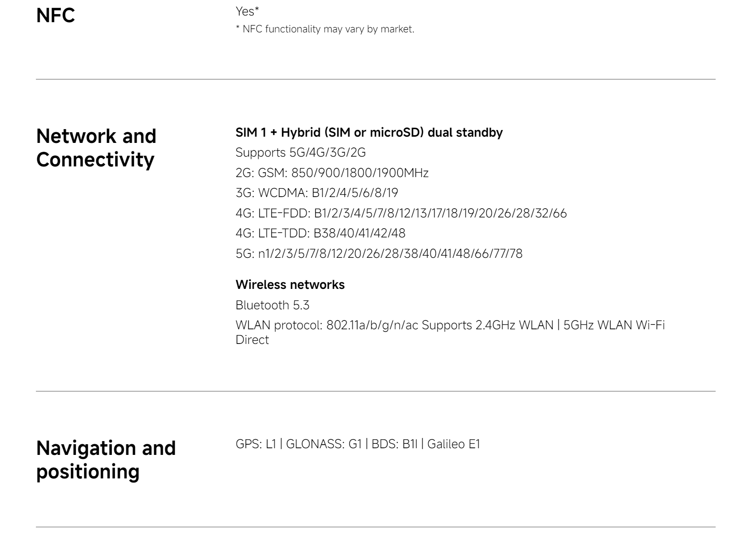Click the Network and Connectivity heading
This screenshot has width=756, height=533.
coord(96,148)
